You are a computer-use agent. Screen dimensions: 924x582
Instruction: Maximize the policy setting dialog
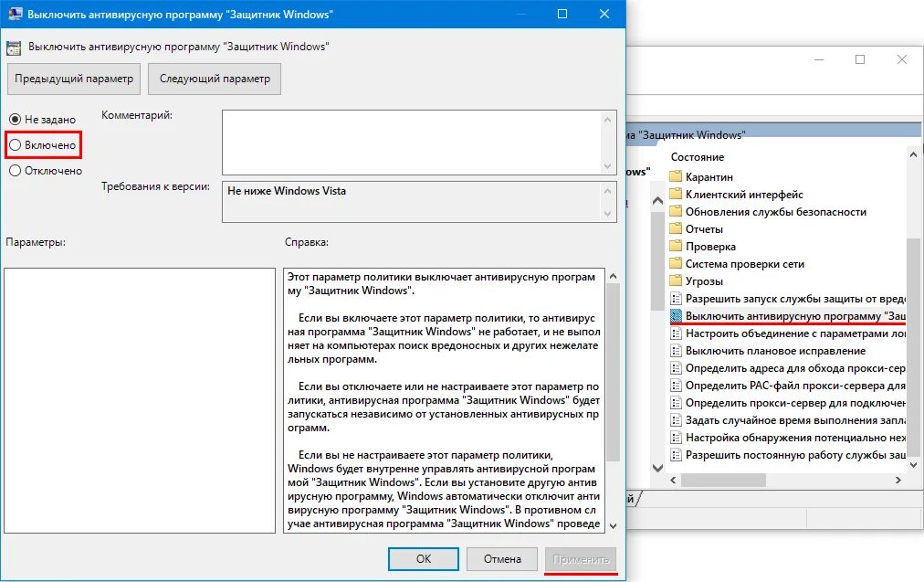point(562,14)
